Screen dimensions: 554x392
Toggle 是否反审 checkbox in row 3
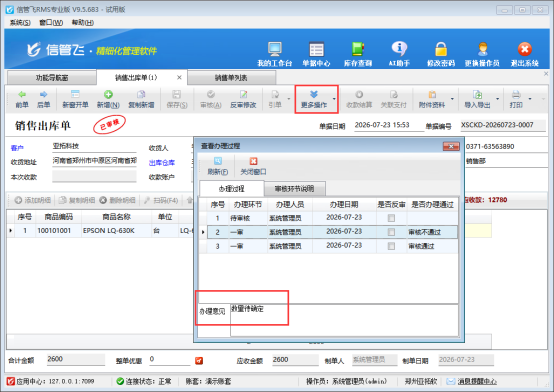[391, 246]
